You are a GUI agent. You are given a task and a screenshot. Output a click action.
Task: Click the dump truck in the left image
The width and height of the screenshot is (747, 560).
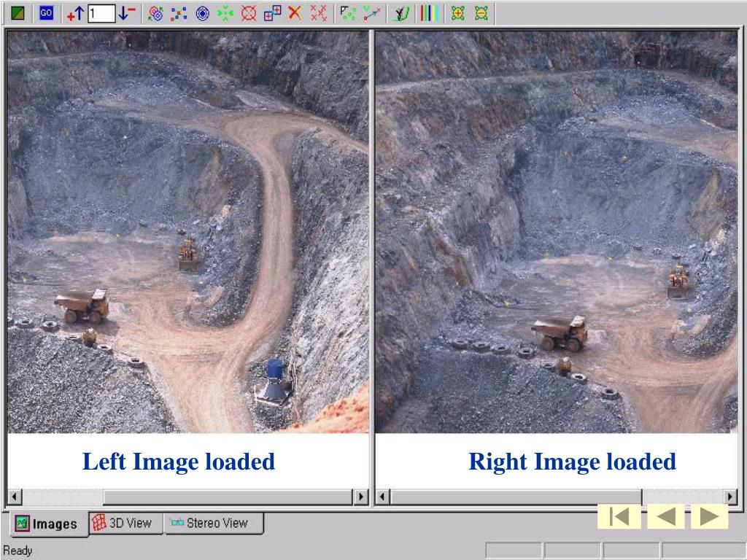pyautogui.click(x=82, y=306)
